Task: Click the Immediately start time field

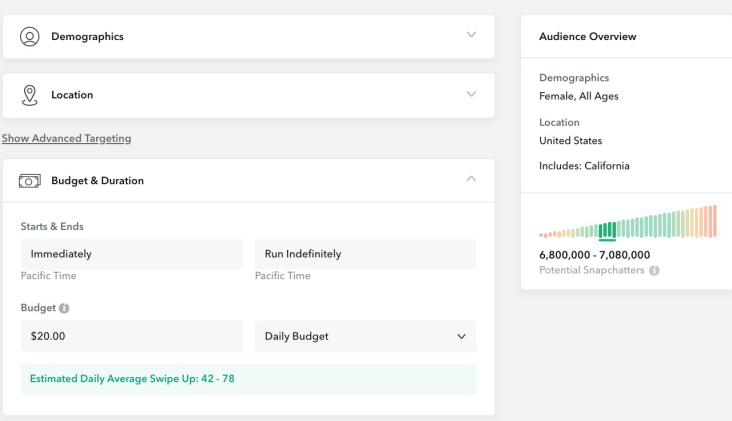Action: coord(131,254)
